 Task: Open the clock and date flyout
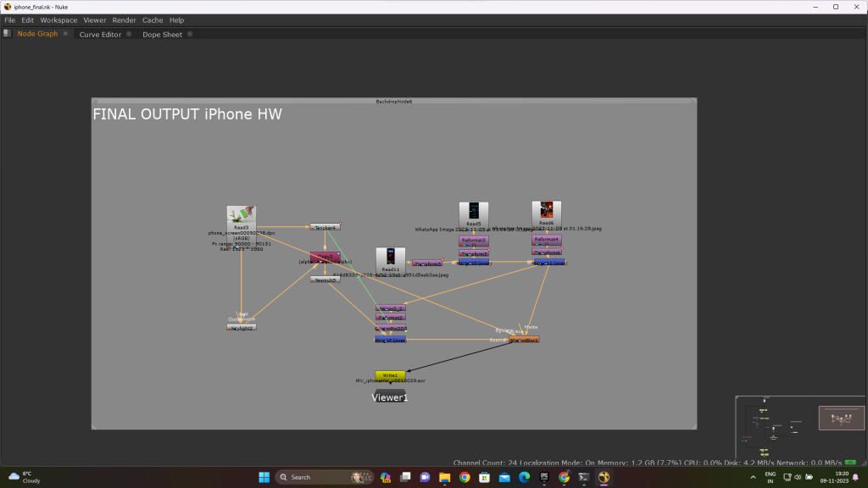coord(834,477)
